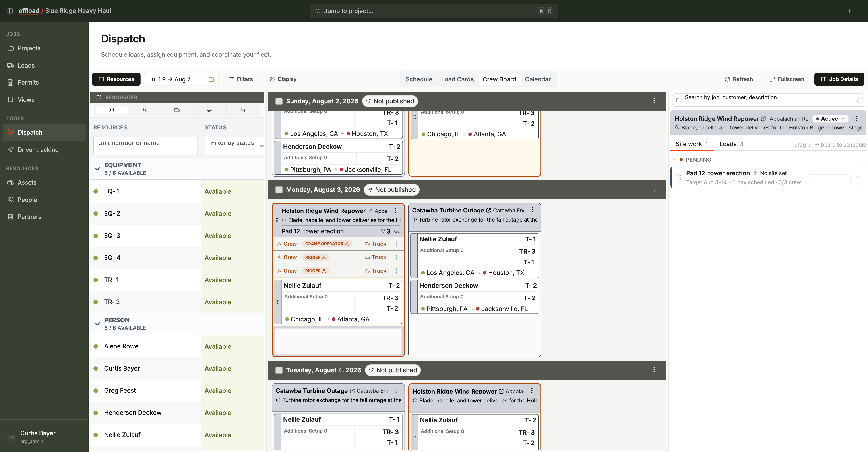
Task: Select the Tuesday, August 4 checkbox
Action: point(279,370)
